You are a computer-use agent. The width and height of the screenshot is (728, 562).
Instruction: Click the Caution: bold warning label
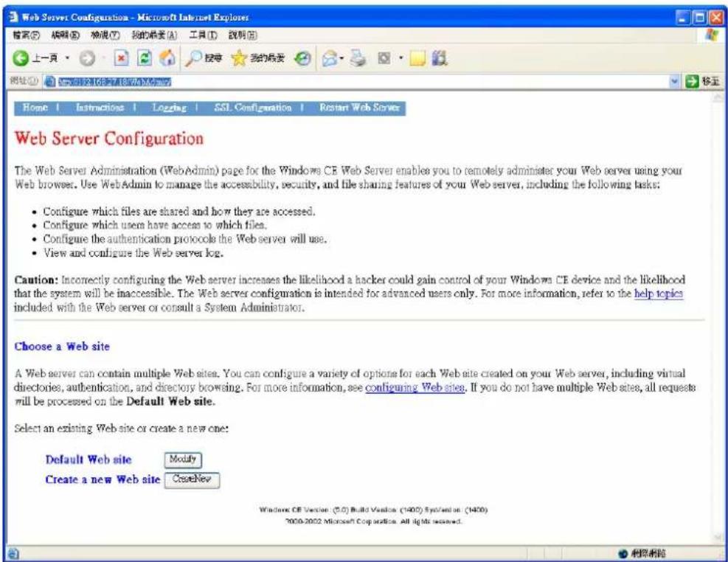coord(36,280)
